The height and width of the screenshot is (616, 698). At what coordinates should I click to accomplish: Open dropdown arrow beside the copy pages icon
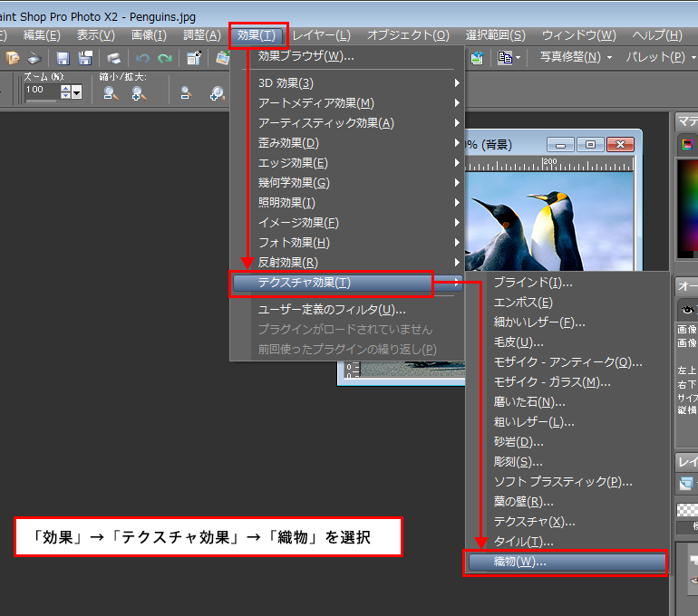coord(518,58)
